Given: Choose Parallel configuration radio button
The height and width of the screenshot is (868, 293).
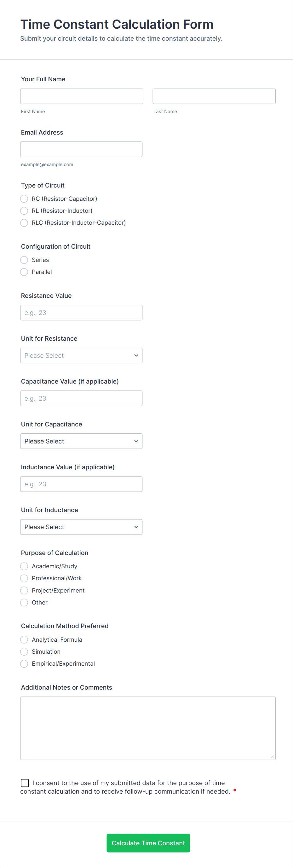Looking at the screenshot, I should (x=24, y=272).
